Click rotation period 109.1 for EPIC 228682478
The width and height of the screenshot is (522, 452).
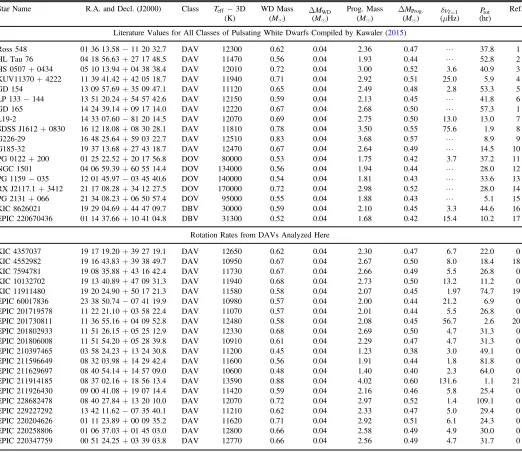[485, 401]
